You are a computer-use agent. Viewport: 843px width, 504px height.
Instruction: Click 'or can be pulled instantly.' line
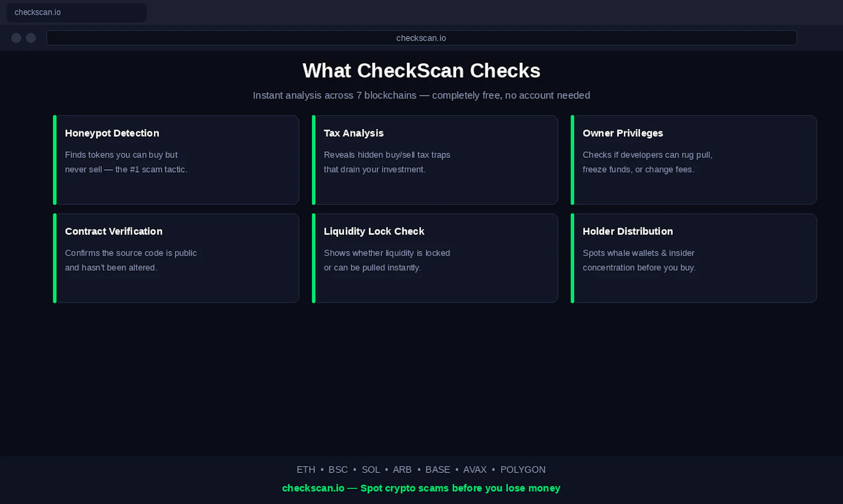click(373, 268)
